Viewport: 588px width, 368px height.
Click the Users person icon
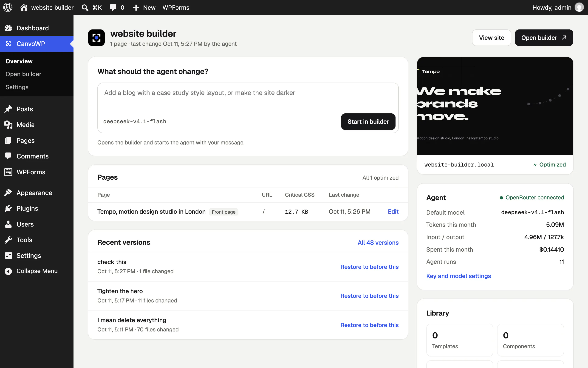[x=8, y=224]
